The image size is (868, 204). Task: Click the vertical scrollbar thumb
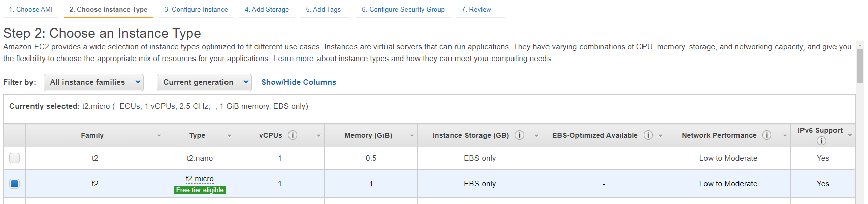coord(860,66)
